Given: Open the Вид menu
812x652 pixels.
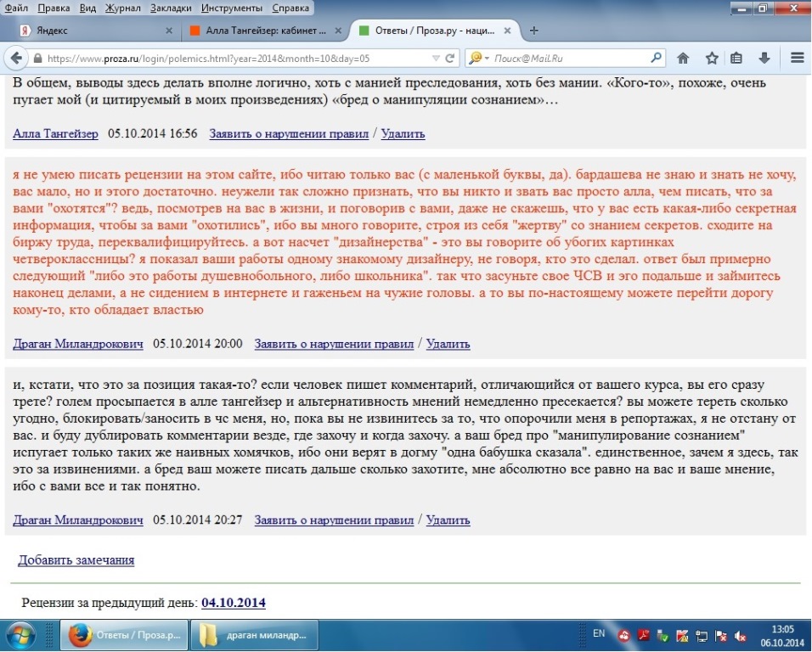Looking at the screenshot, I should click(87, 8).
